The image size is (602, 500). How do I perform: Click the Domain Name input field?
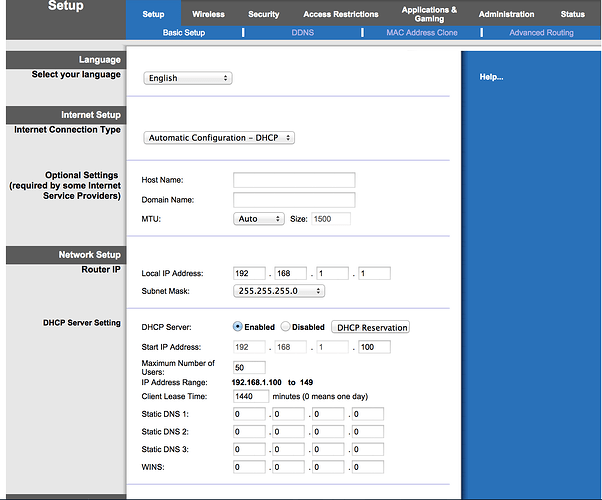click(294, 200)
